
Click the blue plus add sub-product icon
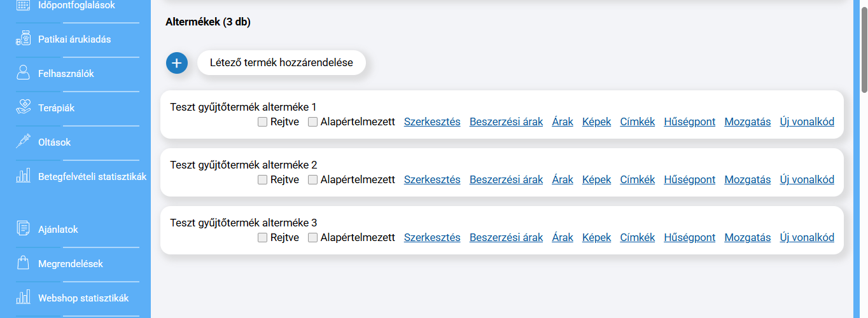(177, 63)
